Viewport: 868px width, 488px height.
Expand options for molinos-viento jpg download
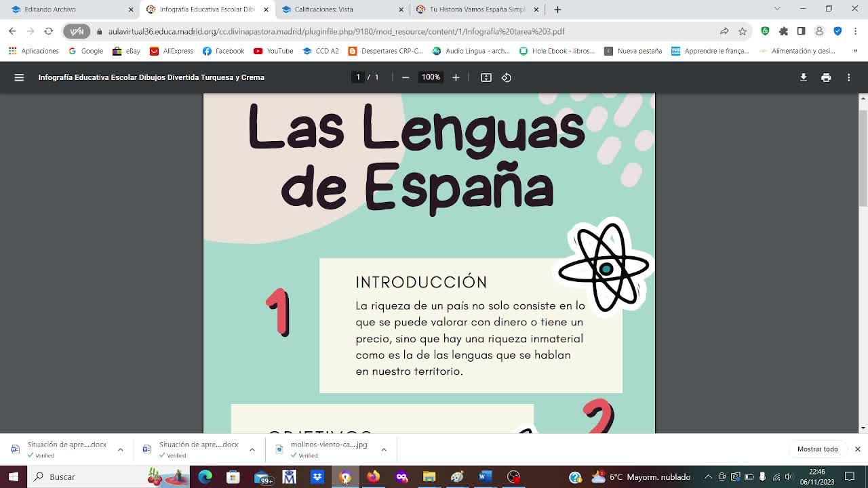tap(383, 449)
